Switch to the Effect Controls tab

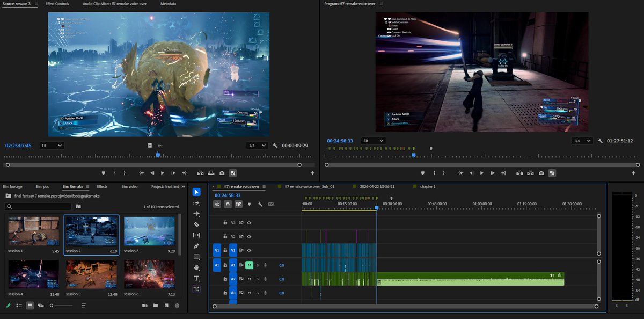pos(57,4)
